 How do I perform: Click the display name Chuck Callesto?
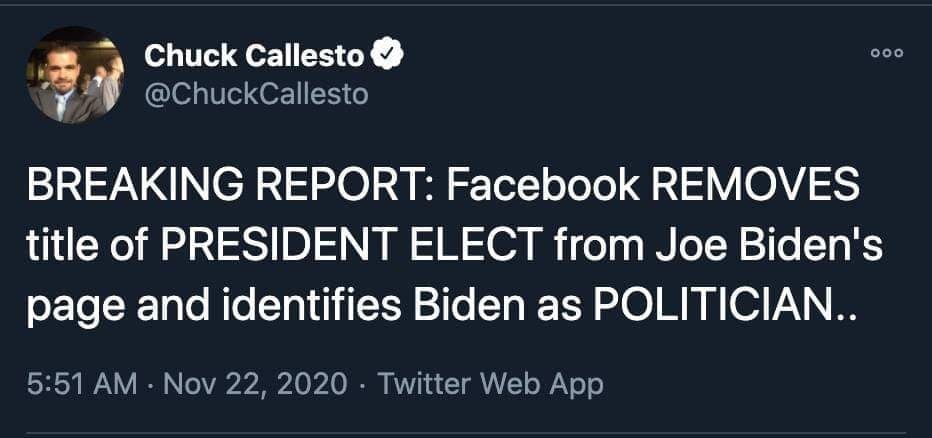click(x=255, y=56)
